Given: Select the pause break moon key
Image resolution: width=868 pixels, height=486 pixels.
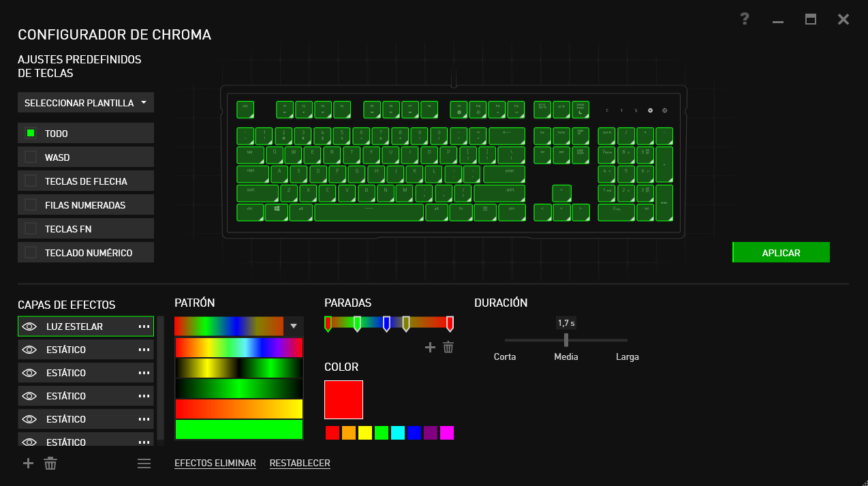Looking at the screenshot, I should (x=580, y=110).
